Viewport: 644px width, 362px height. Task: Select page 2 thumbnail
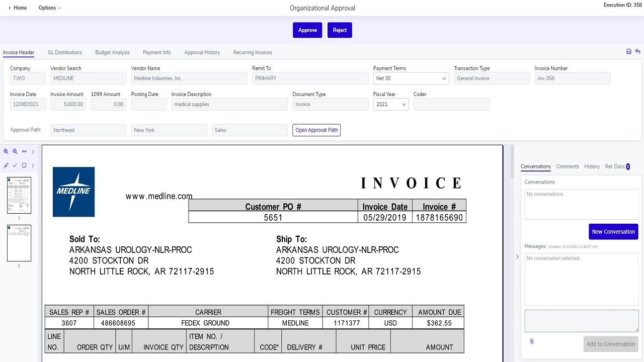click(x=19, y=243)
